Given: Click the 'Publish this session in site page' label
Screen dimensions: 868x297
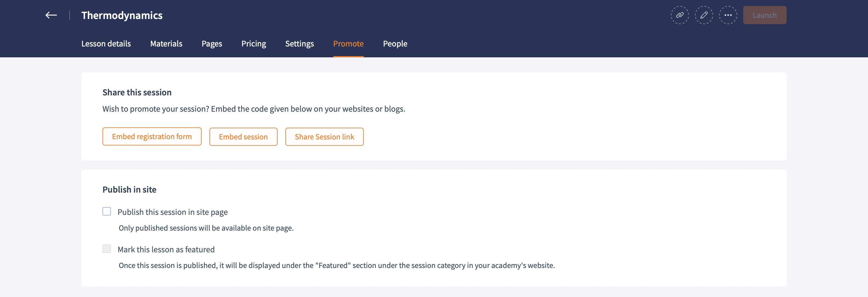Looking at the screenshot, I should point(172,212).
